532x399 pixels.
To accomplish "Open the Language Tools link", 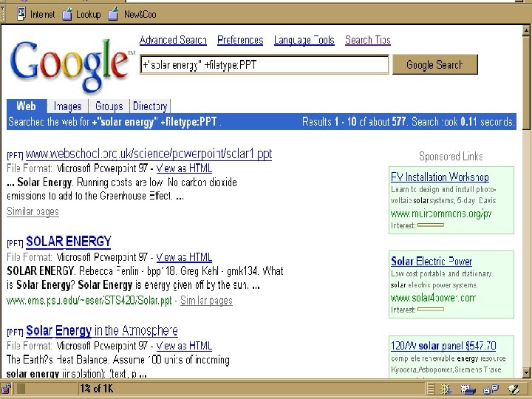I will point(304,41).
